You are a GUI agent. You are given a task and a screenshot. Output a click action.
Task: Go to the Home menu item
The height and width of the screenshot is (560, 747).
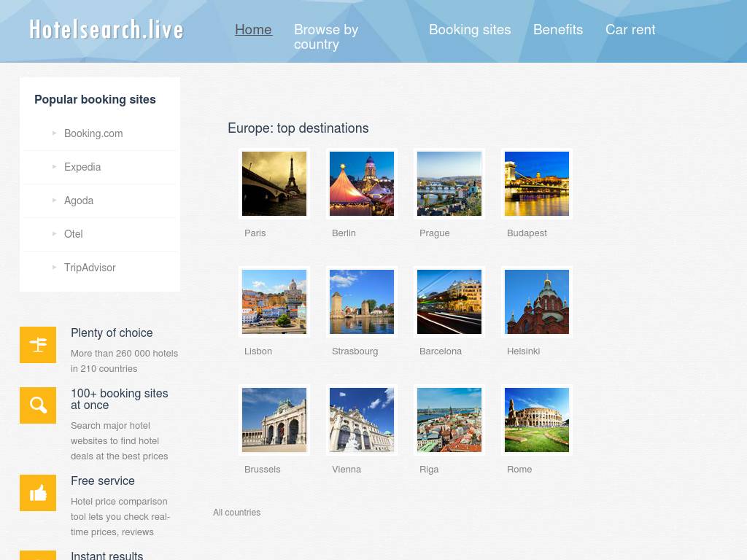253,30
